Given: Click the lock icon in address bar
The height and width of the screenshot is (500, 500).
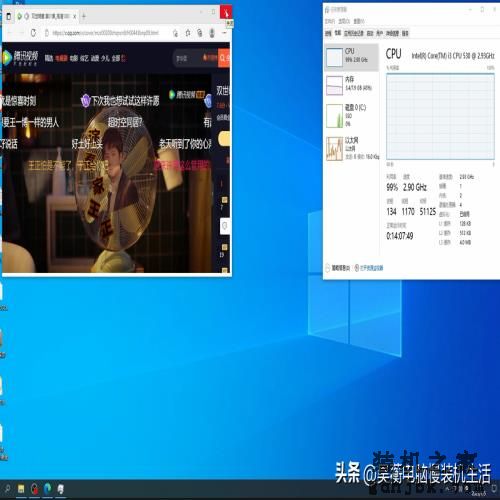Looking at the screenshot, I should click(47, 33).
